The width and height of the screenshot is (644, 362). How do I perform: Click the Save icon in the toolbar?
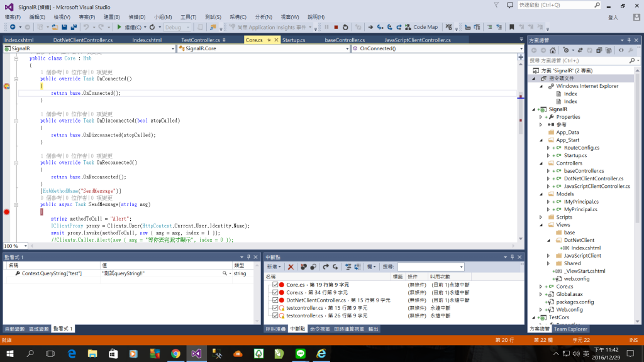[65, 27]
